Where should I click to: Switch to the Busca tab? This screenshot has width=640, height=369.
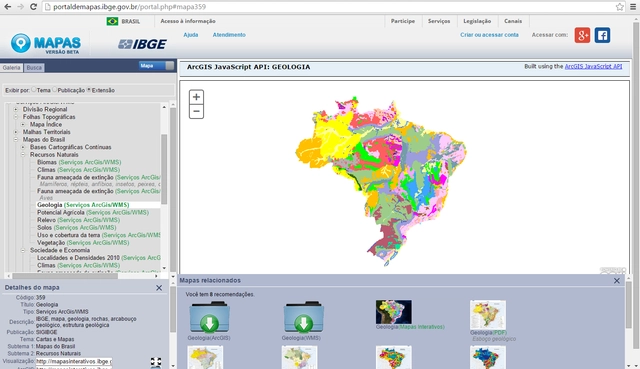[34, 68]
